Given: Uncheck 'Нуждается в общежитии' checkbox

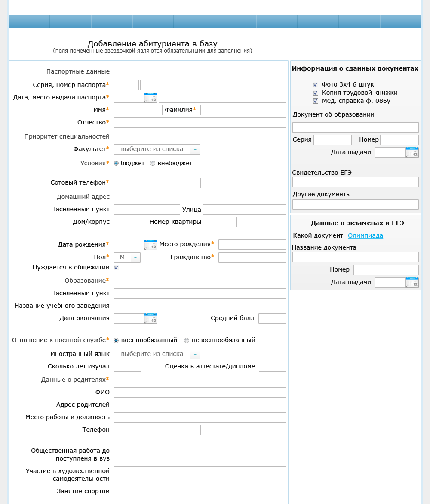Looking at the screenshot, I should 116,267.
